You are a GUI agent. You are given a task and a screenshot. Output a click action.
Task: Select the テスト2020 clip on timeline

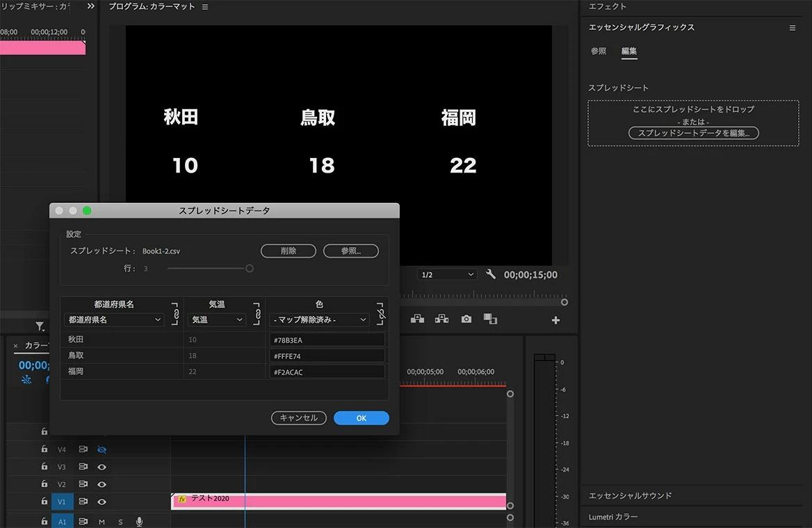[339, 501]
